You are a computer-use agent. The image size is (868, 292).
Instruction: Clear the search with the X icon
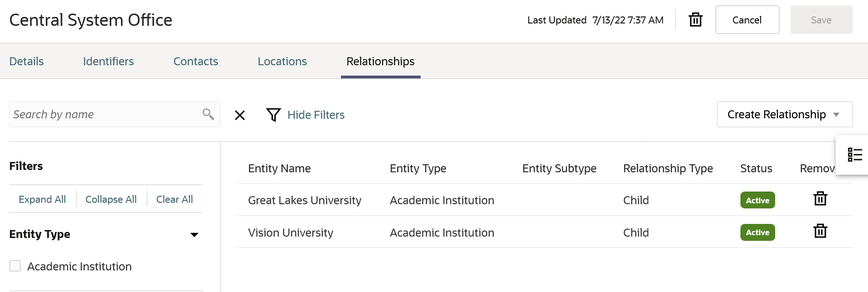(240, 115)
